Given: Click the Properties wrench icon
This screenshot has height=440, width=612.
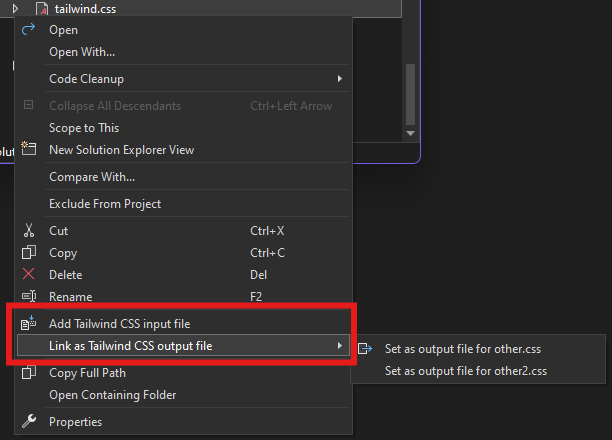Looking at the screenshot, I should 29,421.
